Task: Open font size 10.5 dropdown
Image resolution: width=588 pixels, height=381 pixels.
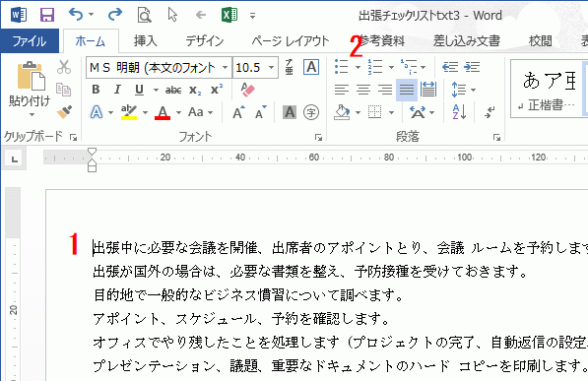Action: coord(271,68)
